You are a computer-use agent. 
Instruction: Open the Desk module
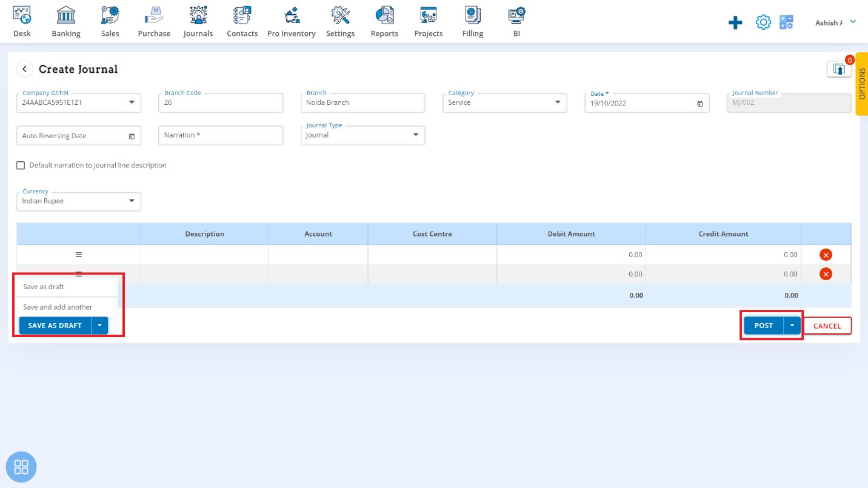pyautogui.click(x=22, y=22)
